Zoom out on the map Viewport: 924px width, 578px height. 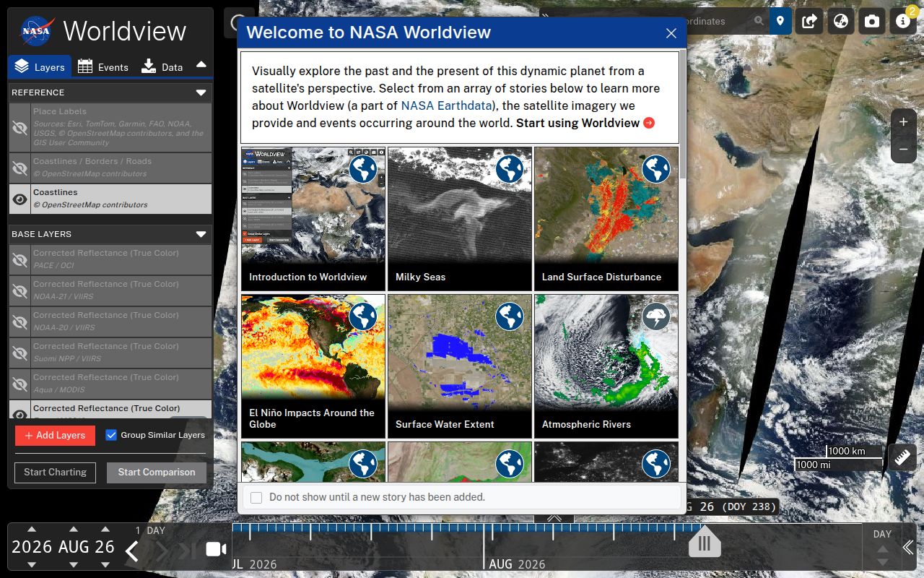pos(903,150)
